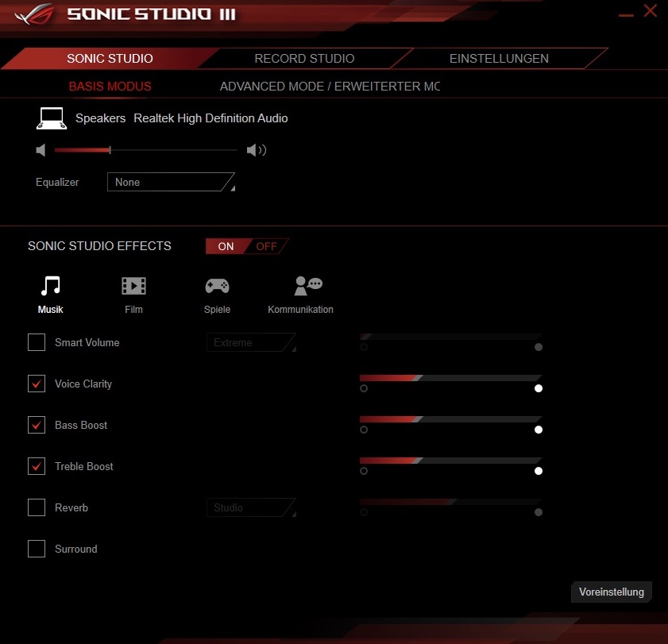Click the ROG logo in the title bar
Screen dimensions: 668x644
coord(34,14)
